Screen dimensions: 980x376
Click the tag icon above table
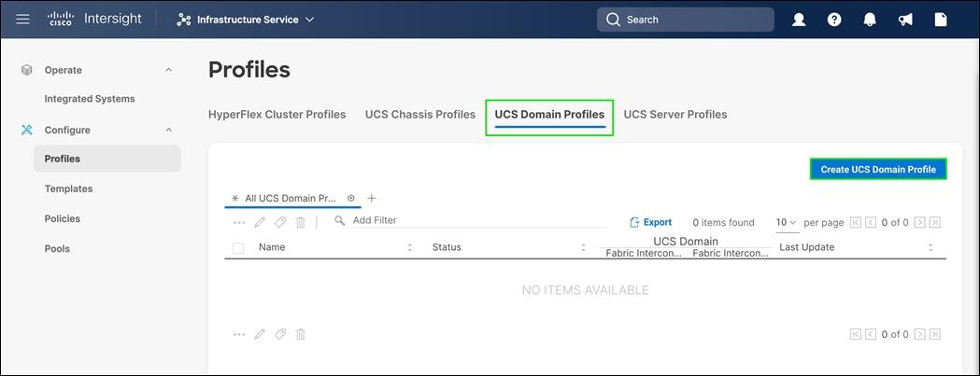point(280,222)
